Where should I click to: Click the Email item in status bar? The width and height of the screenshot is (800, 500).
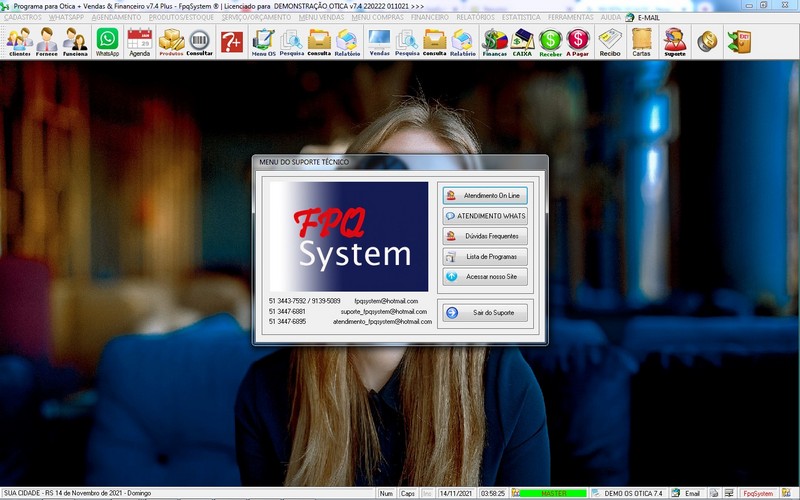[687, 493]
